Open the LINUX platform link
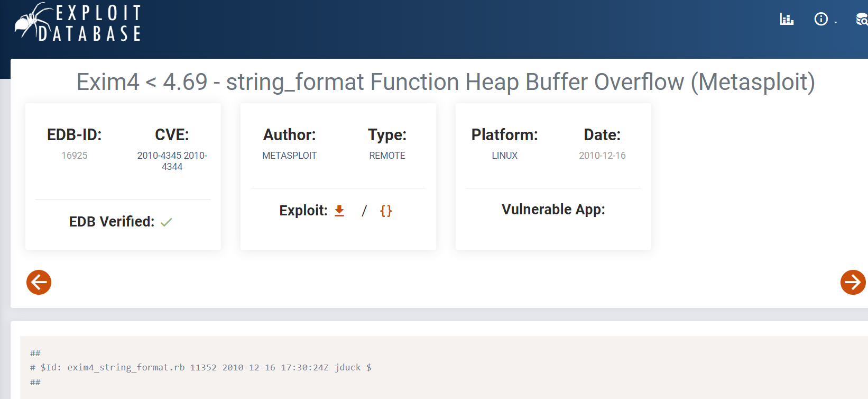This screenshot has width=868, height=399. click(x=504, y=156)
